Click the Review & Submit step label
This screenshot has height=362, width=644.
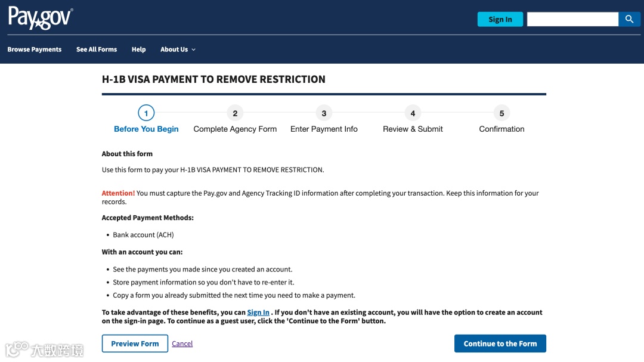coord(413,129)
